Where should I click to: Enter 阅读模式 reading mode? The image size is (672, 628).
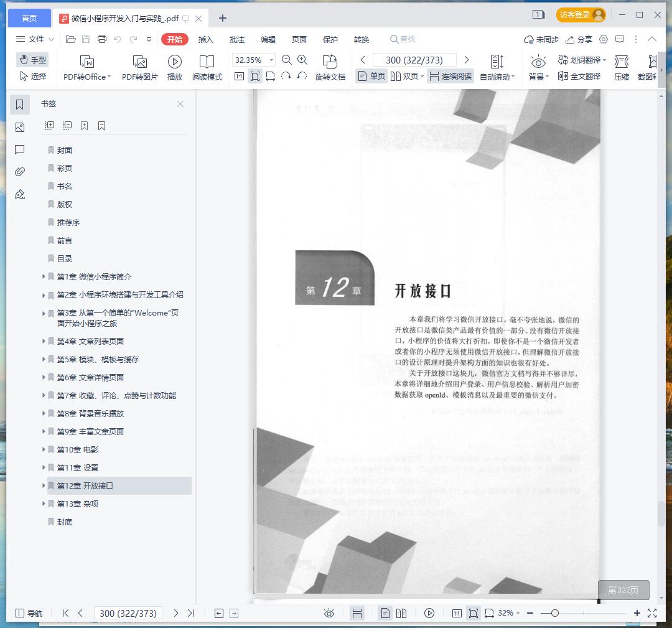pos(207,68)
